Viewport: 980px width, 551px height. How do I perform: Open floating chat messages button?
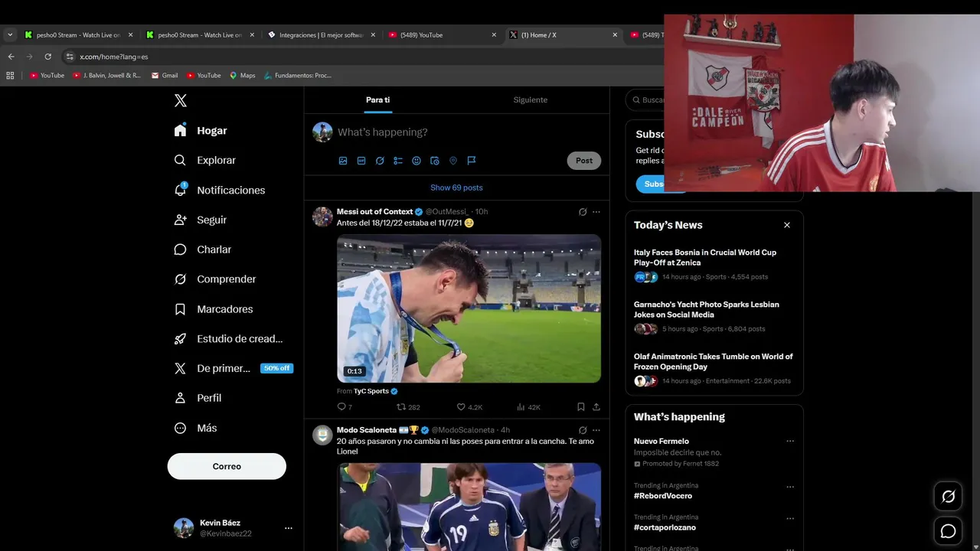(948, 531)
